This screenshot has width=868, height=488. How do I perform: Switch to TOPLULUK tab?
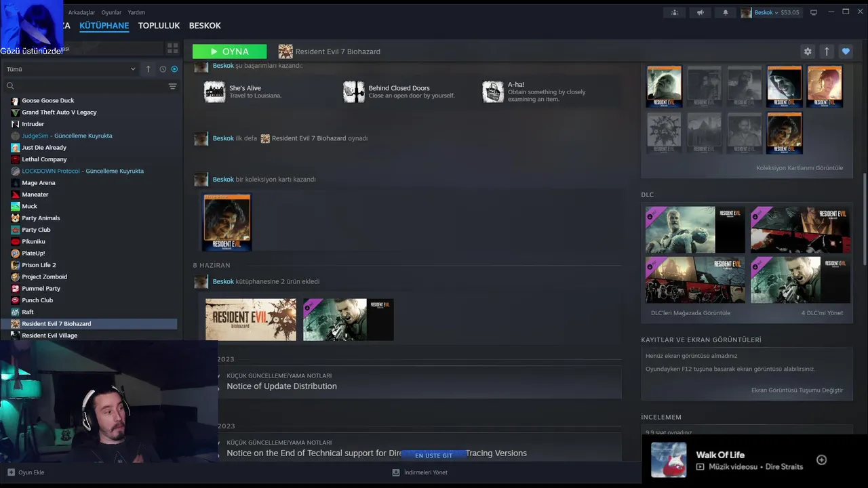(x=159, y=26)
